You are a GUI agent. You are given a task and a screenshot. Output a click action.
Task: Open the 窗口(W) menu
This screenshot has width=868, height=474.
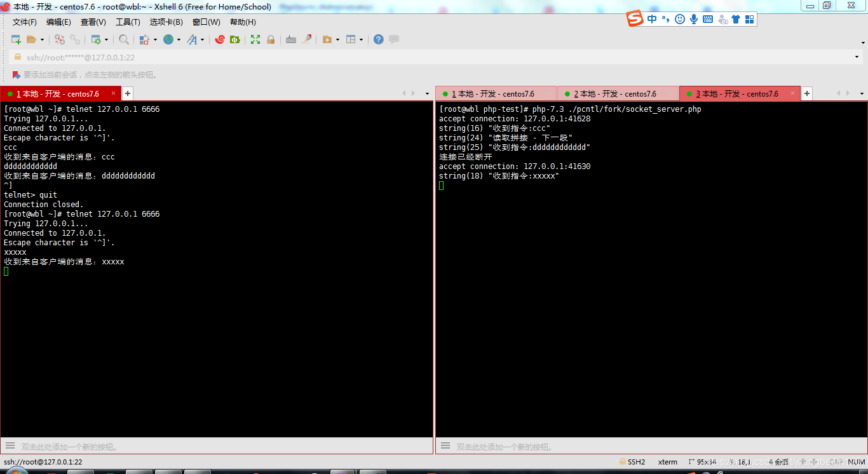[207, 22]
